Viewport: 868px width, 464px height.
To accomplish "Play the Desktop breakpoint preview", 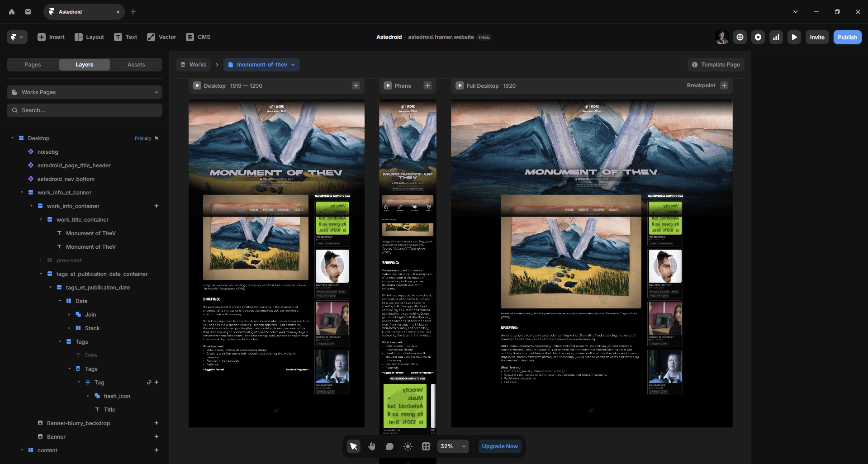I will (x=197, y=85).
